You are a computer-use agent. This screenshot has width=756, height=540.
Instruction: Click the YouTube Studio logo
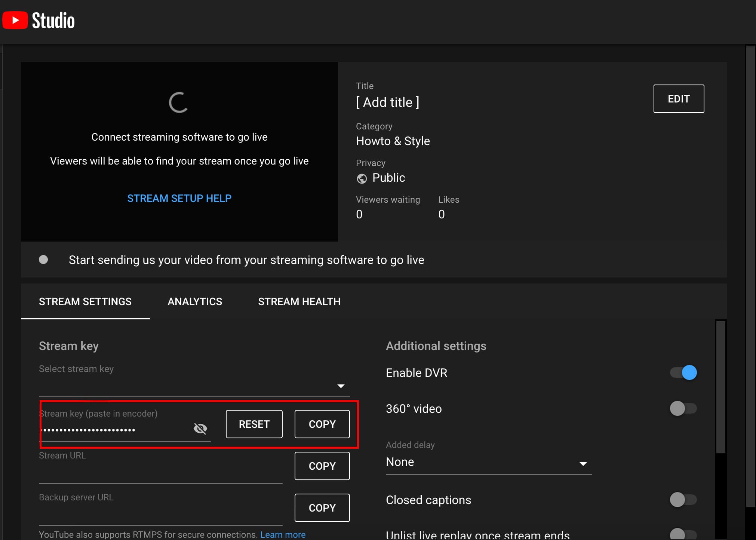click(x=39, y=20)
